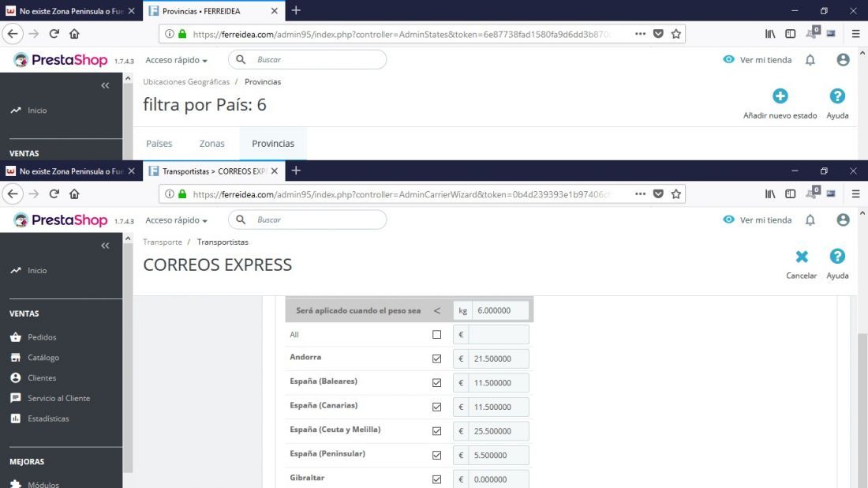The height and width of the screenshot is (488, 868).
Task: Click PrestaShop logo in lower window
Action: tap(60, 220)
